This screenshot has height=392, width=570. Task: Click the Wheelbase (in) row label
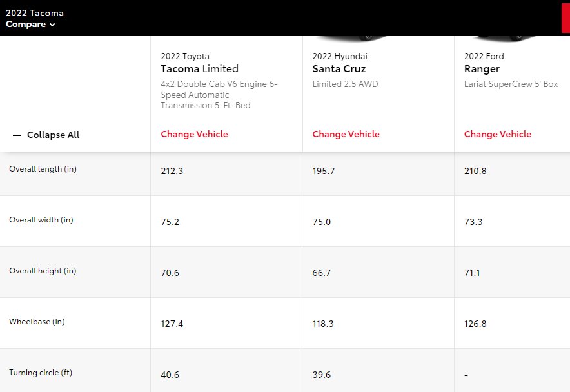(37, 322)
